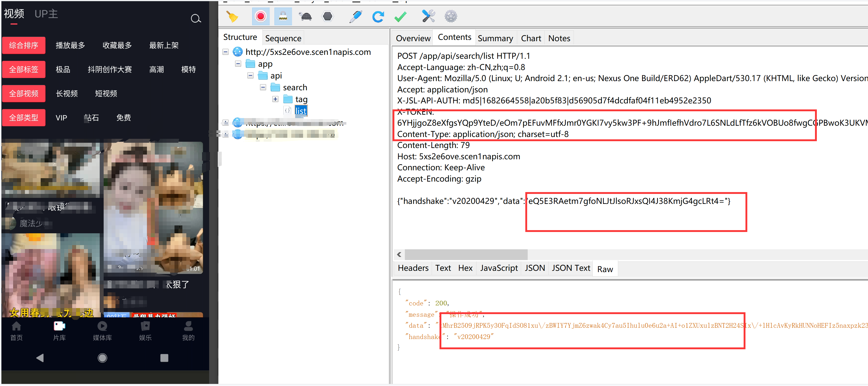Open the wrench tools icon
The width and height of the screenshot is (868, 386).
pyautogui.click(x=428, y=16)
